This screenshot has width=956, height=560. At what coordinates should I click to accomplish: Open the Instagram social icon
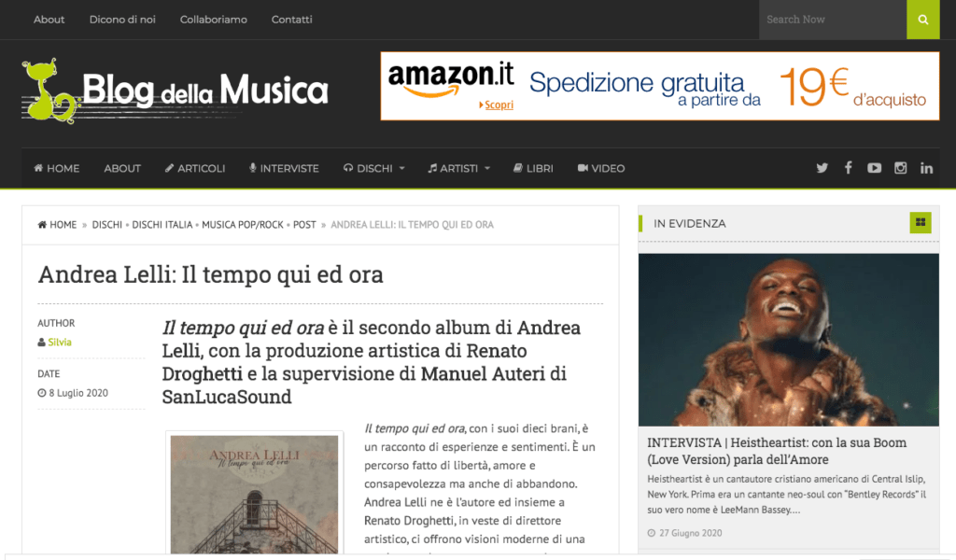(x=901, y=168)
